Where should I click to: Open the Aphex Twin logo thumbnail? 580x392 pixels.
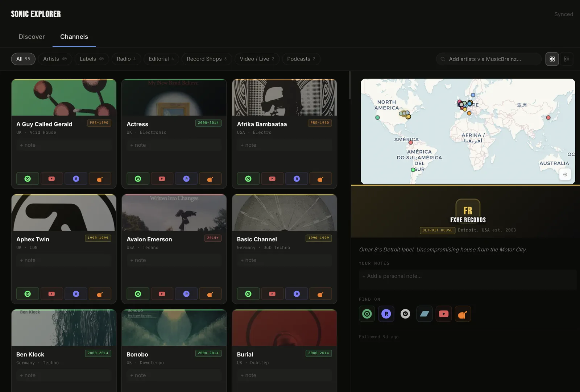tap(64, 213)
